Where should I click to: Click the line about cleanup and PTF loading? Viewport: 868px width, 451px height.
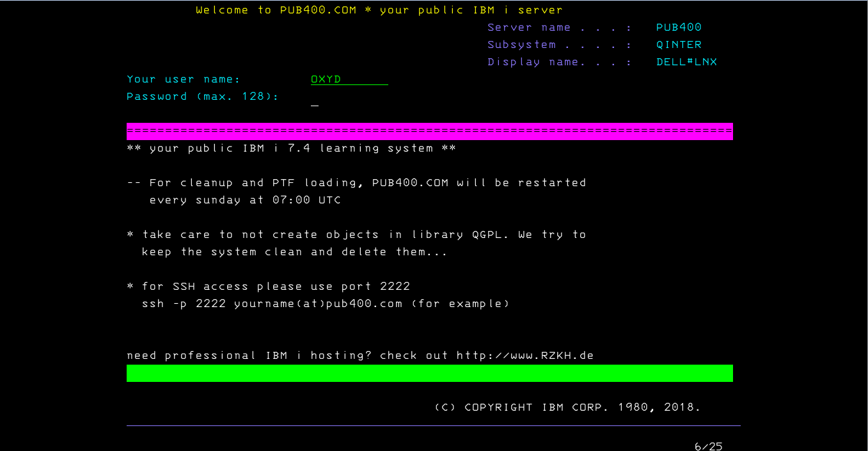(x=356, y=183)
